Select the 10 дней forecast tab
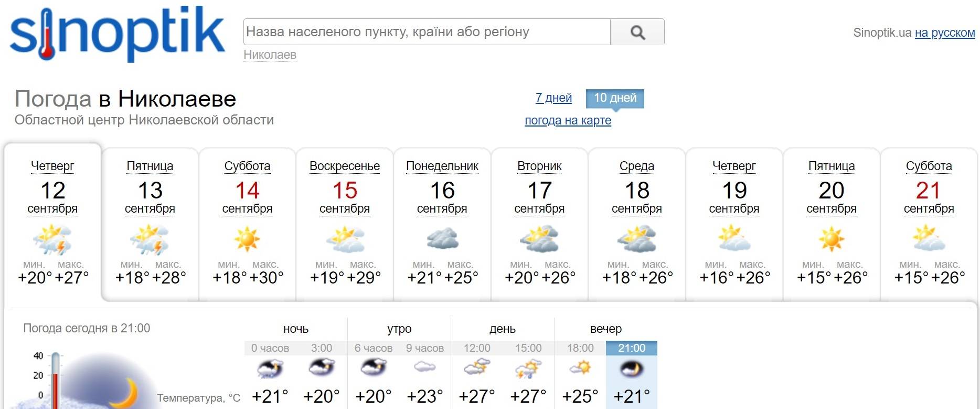 point(615,98)
